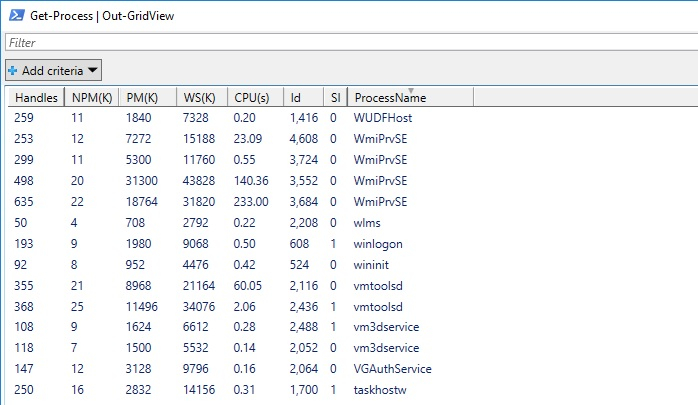Open the Add criteria dropdown arrow
Screen dimensions: 698x405
(93, 70)
